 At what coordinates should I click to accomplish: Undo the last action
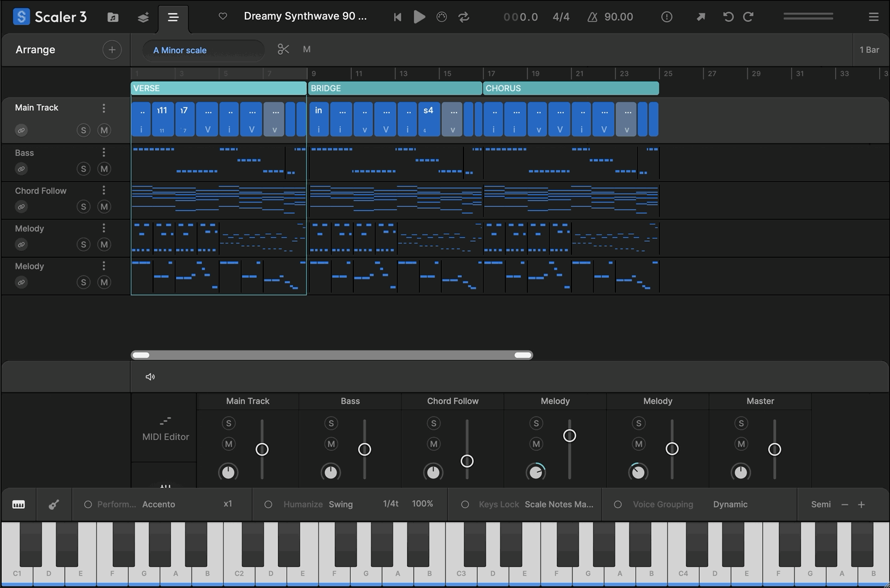pos(728,17)
